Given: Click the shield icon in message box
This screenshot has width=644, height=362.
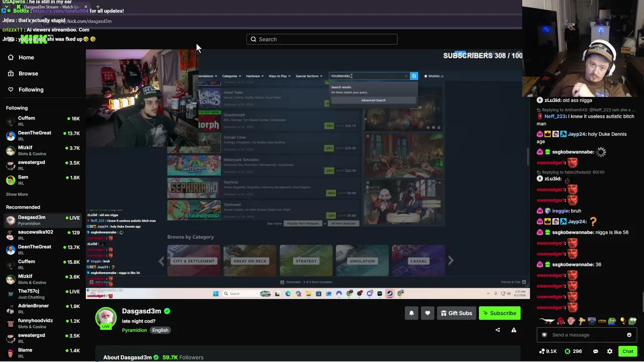Looking at the screenshot, I should click(x=544, y=335).
